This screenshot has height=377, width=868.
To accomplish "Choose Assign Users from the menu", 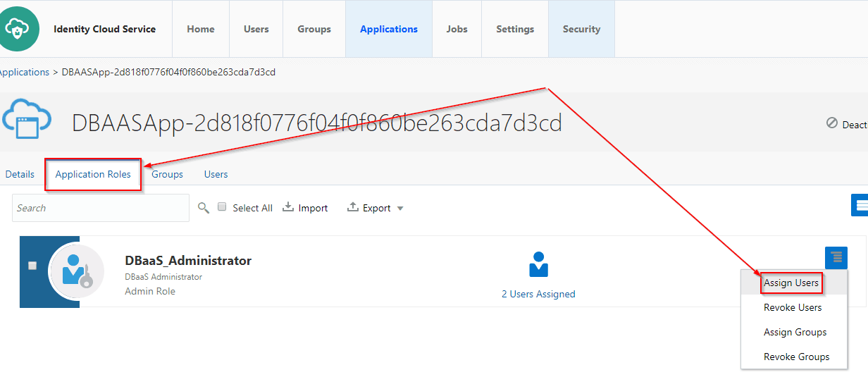I will click(791, 283).
